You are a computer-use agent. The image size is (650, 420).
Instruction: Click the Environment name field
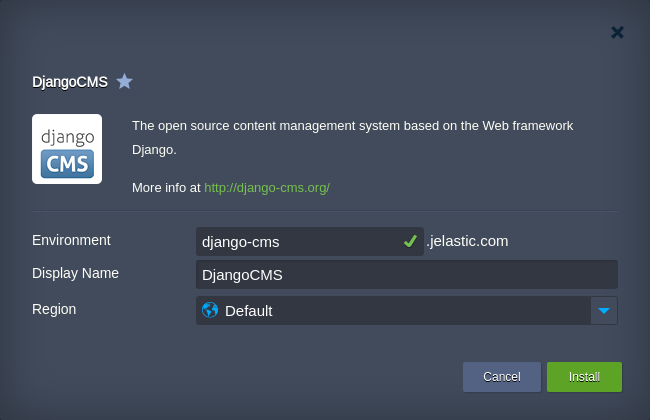click(310, 241)
